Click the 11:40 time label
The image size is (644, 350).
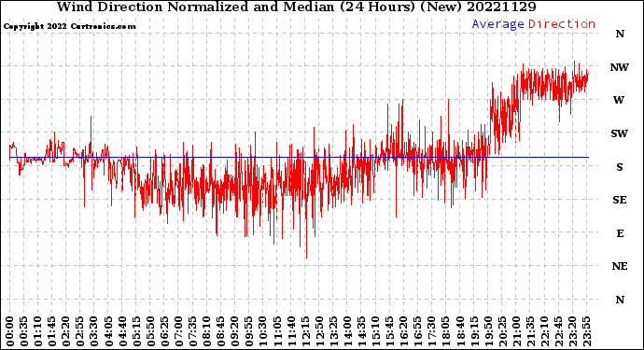(291, 331)
